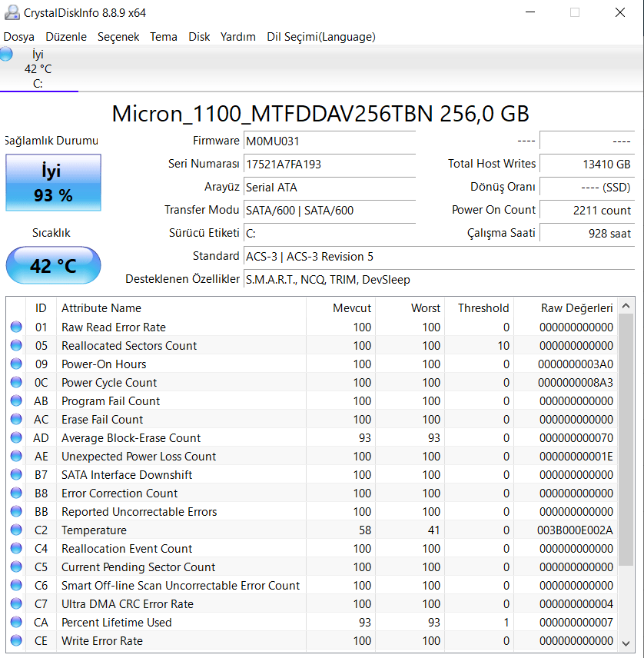This screenshot has width=644, height=658.
Task: Click status icon for Write Error Rate
Action: point(16,640)
